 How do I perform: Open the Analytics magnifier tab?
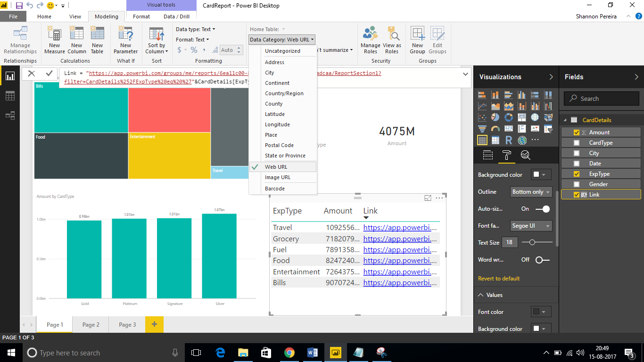point(525,155)
